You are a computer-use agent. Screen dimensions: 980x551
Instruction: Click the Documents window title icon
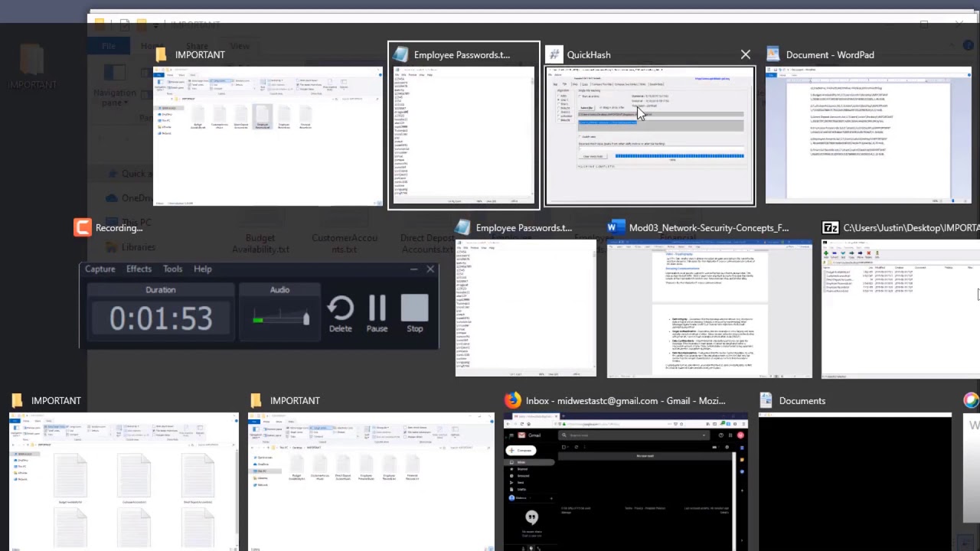pos(766,401)
